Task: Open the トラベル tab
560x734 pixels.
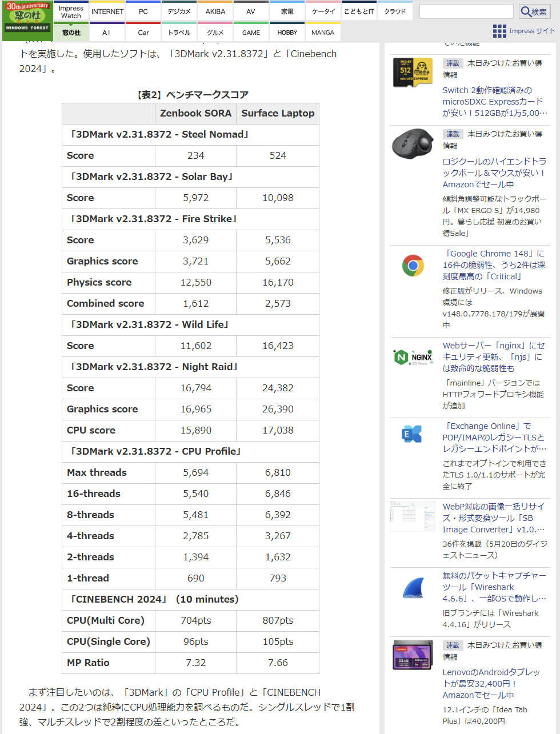Action: click(179, 32)
